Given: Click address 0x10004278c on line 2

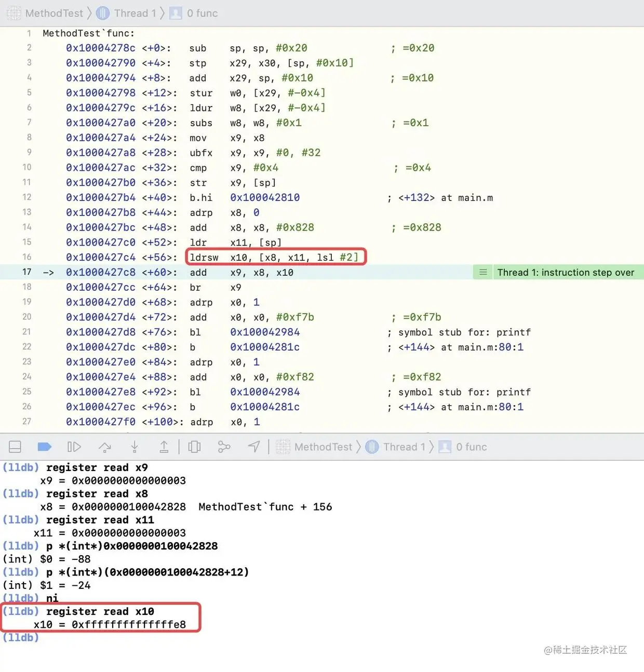Looking at the screenshot, I should (100, 48).
